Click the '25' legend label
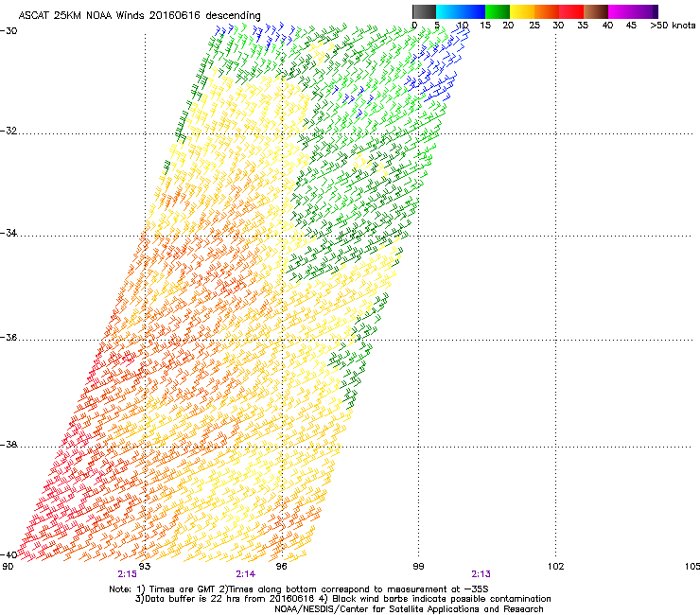This screenshot has height=615, width=700. point(534,26)
